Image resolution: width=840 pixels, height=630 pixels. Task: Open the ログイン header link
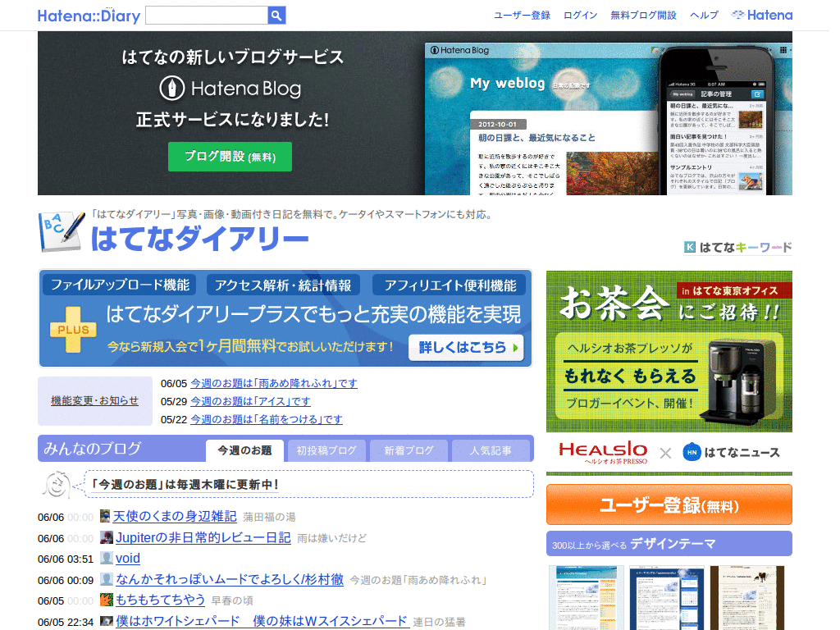pyautogui.click(x=580, y=15)
